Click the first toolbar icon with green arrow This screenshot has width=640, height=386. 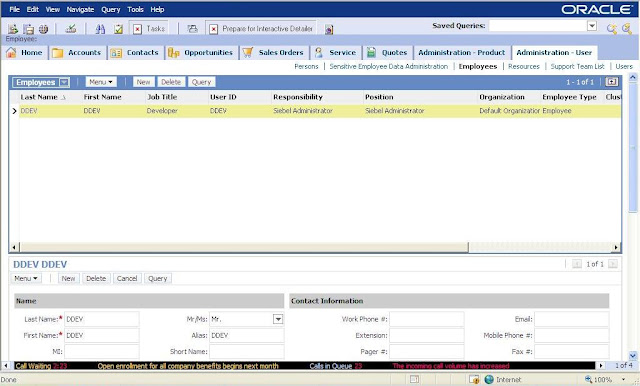(x=13, y=29)
